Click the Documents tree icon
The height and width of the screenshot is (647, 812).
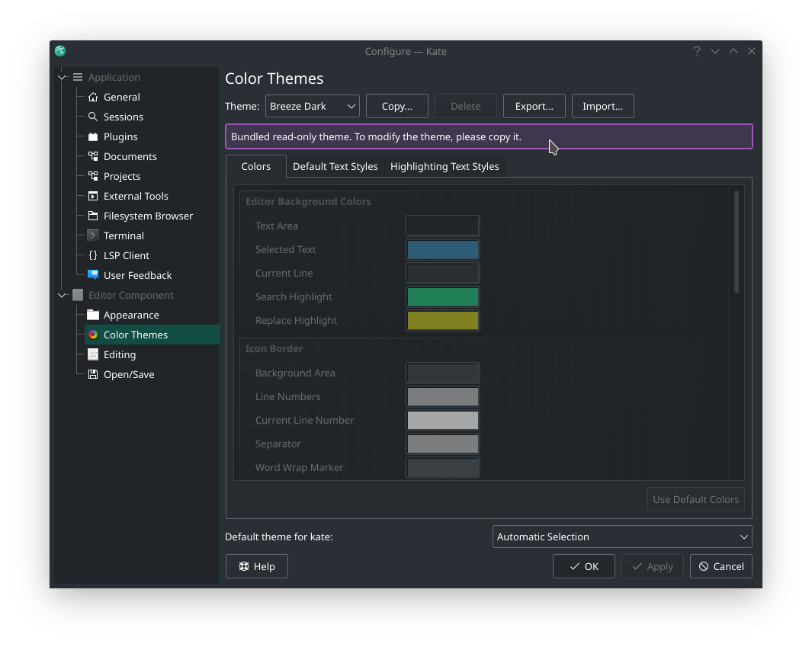tap(93, 156)
